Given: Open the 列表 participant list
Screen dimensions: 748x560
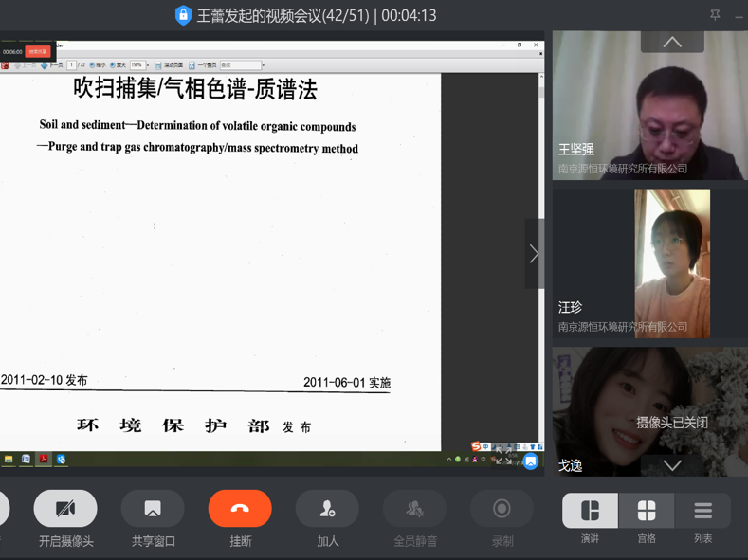Looking at the screenshot, I should (x=702, y=511).
